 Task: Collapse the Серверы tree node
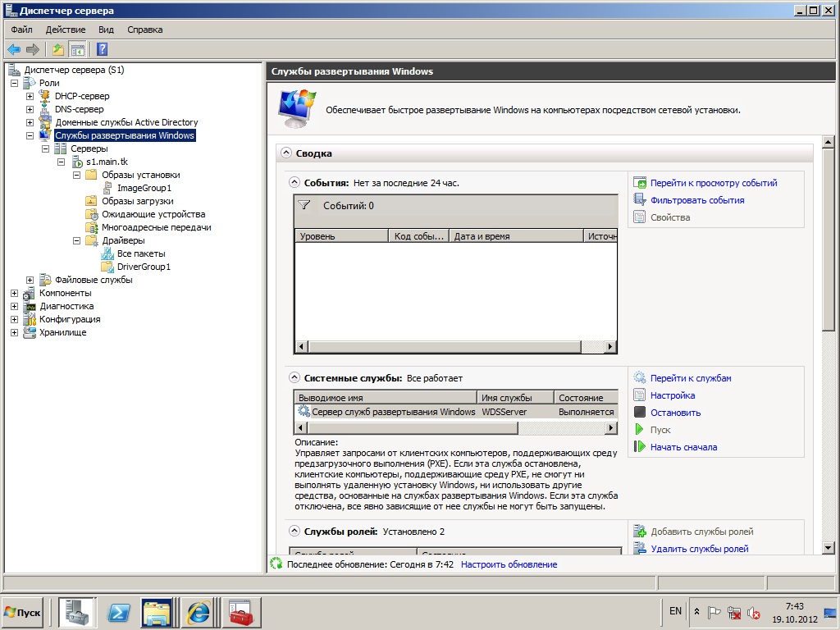pos(46,149)
